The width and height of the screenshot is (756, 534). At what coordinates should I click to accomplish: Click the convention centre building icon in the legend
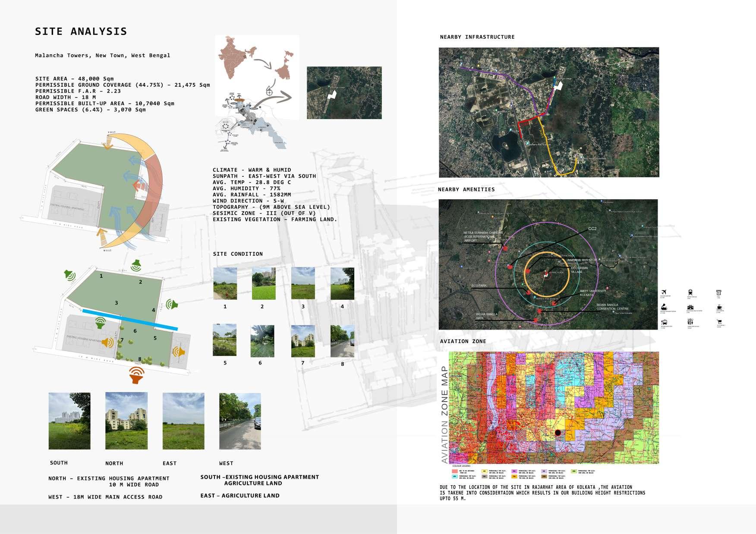tap(690, 307)
